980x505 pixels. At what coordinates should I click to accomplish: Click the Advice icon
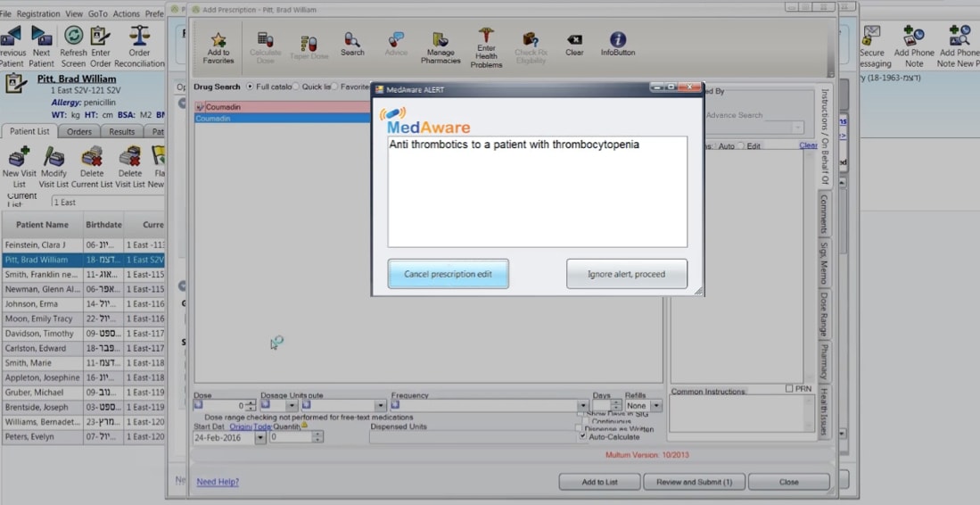(396, 39)
